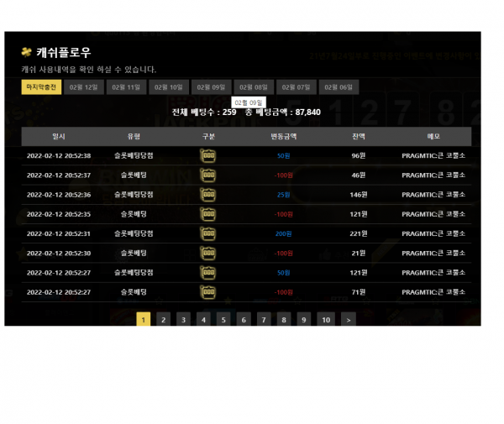504x424 pixels.
Task: Select the 02월 08일 date tab
Action: pyautogui.click(x=254, y=87)
